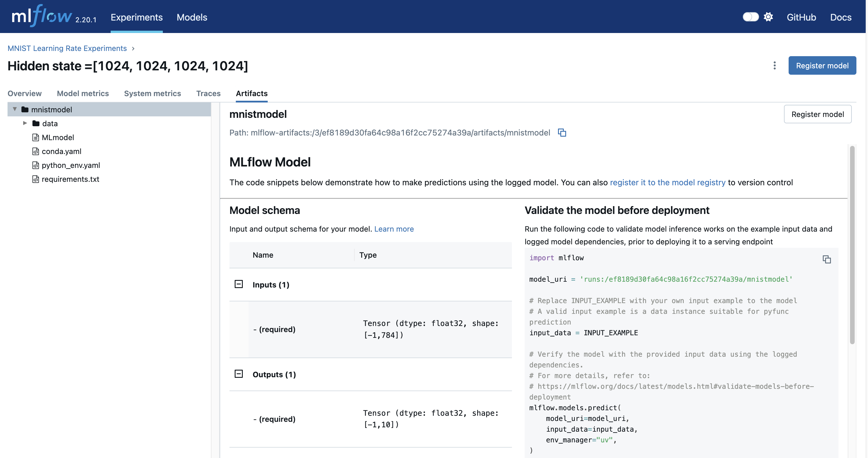
Task: Collapse the Outputs section
Action: (239, 374)
